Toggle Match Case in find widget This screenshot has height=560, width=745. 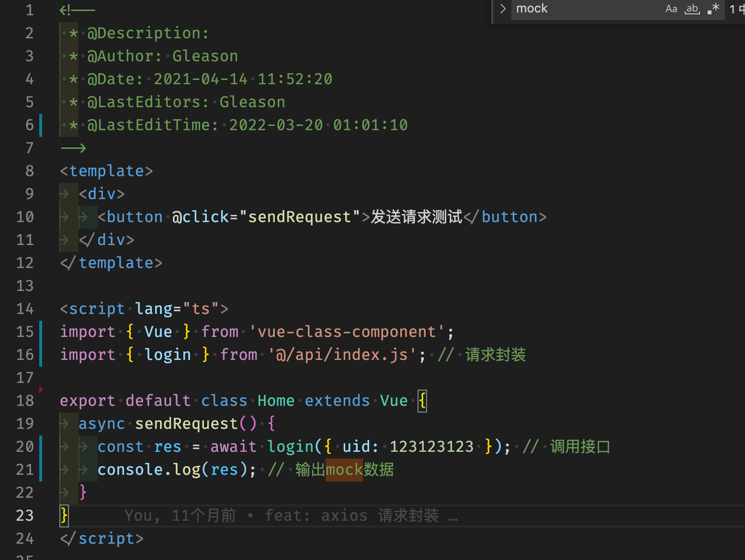pyautogui.click(x=671, y=9)
